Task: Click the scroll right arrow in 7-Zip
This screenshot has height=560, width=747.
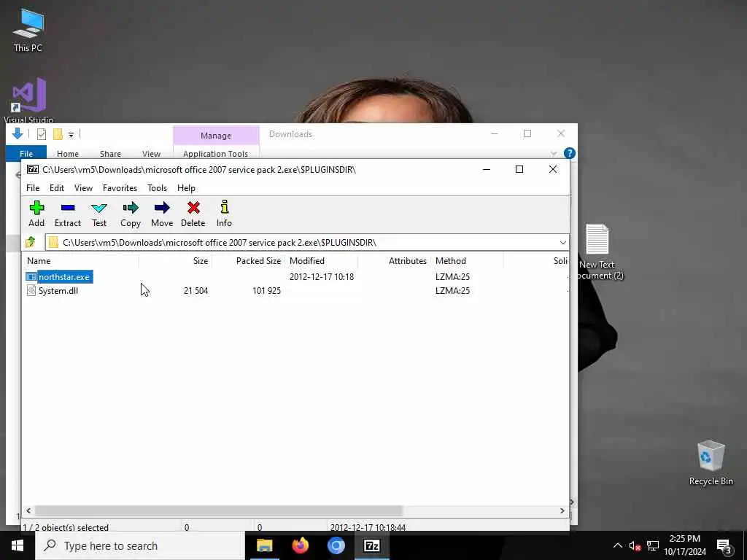Action: click(562, 510)
